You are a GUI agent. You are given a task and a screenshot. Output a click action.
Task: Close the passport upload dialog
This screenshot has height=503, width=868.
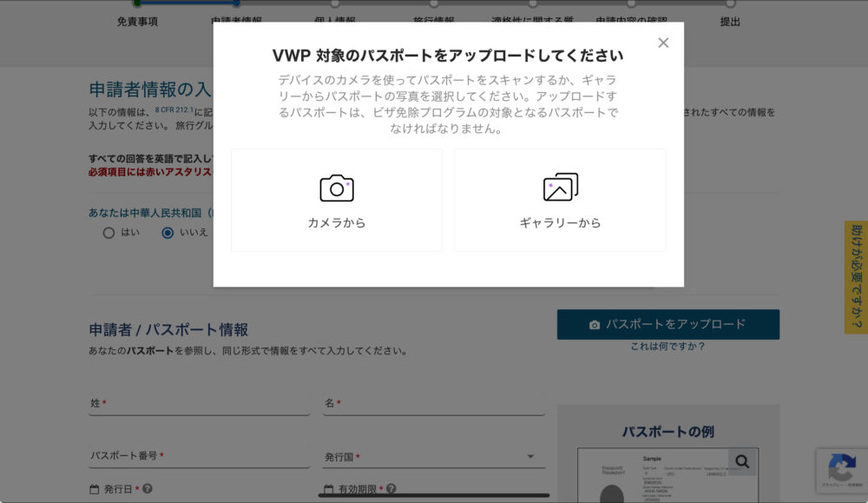tap(663, 43)
